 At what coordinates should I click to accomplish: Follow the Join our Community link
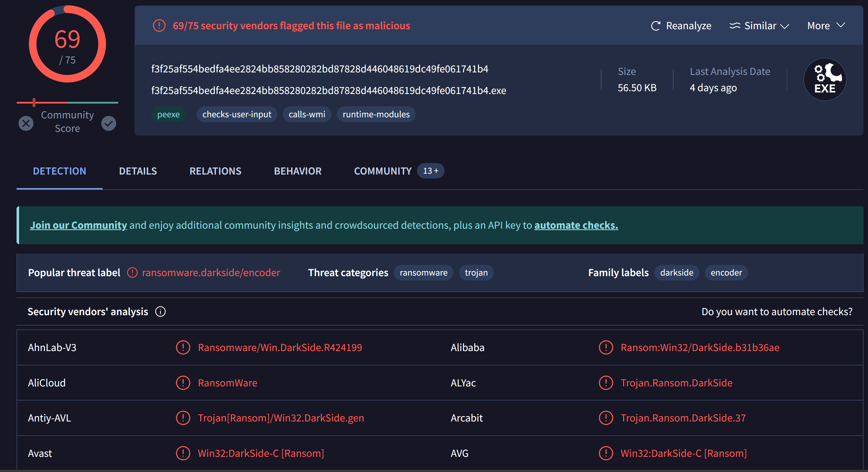[78, 225]
